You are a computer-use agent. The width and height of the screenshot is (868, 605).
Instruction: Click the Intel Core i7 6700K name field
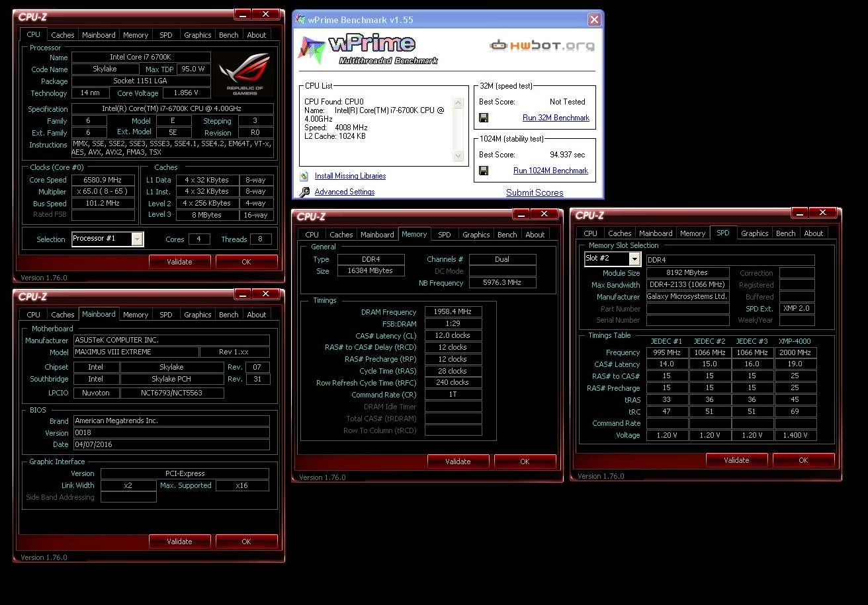click(x=141, y=58)
